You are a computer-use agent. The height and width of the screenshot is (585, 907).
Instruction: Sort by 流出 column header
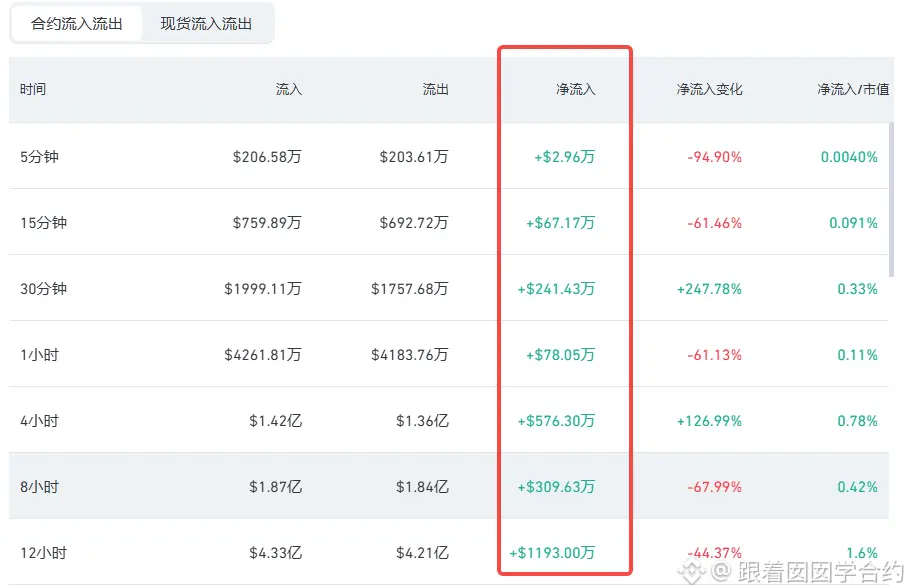pyautogui.click(x=435, y=89)
